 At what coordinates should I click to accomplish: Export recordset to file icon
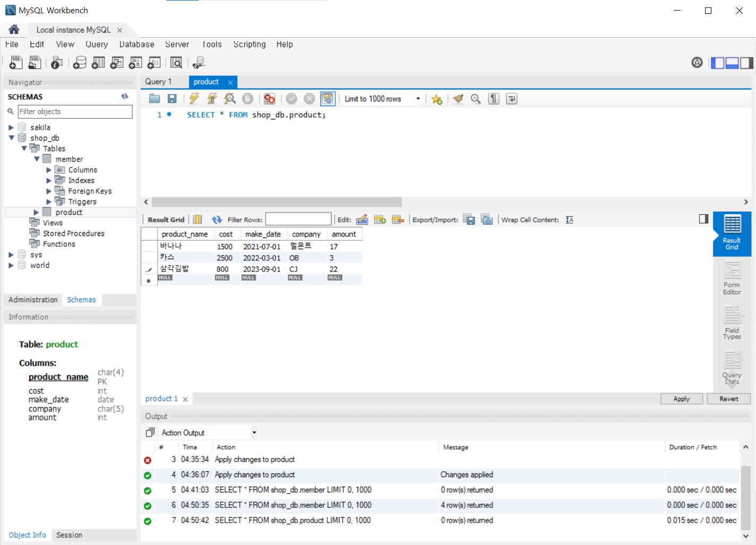click(x=469, y=219)
